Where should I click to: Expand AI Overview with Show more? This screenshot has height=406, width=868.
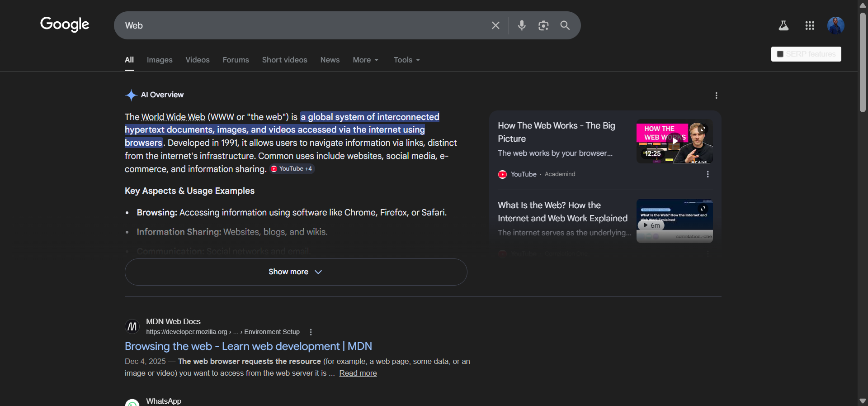[296, 272]
